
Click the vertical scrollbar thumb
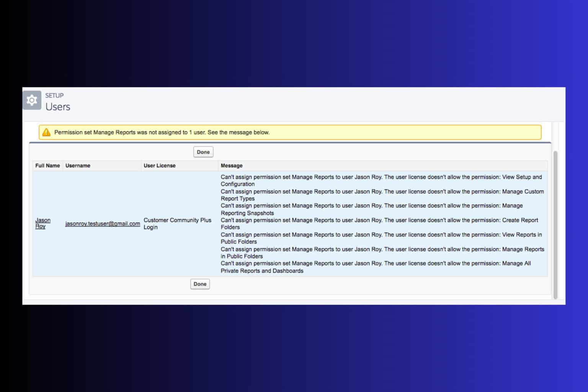click(x=555, y=225)
